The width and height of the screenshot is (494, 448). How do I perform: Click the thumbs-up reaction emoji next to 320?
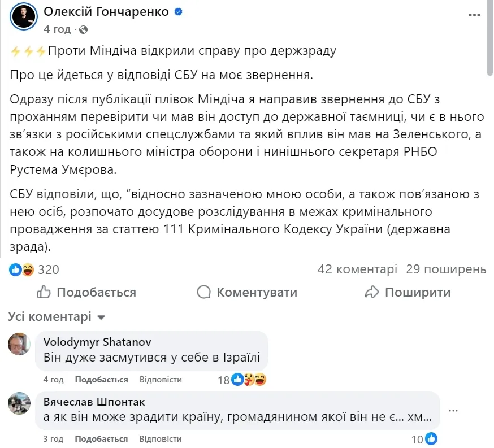14,269
